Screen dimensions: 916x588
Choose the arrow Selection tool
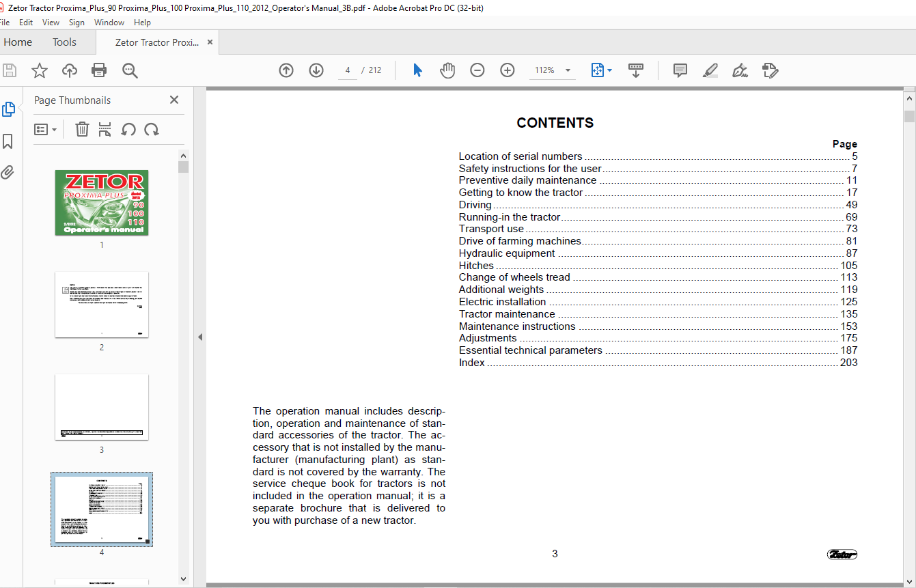click(x=418, y=70)
